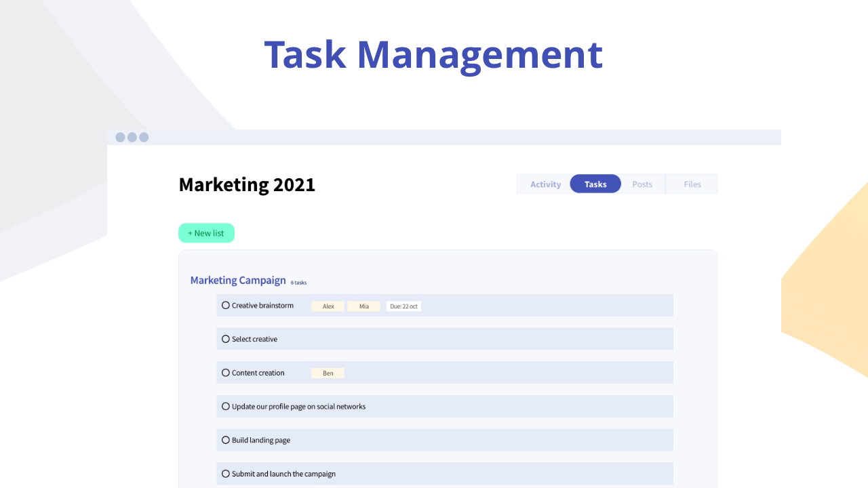Click the Ben assignee tag

click(328, 373)
